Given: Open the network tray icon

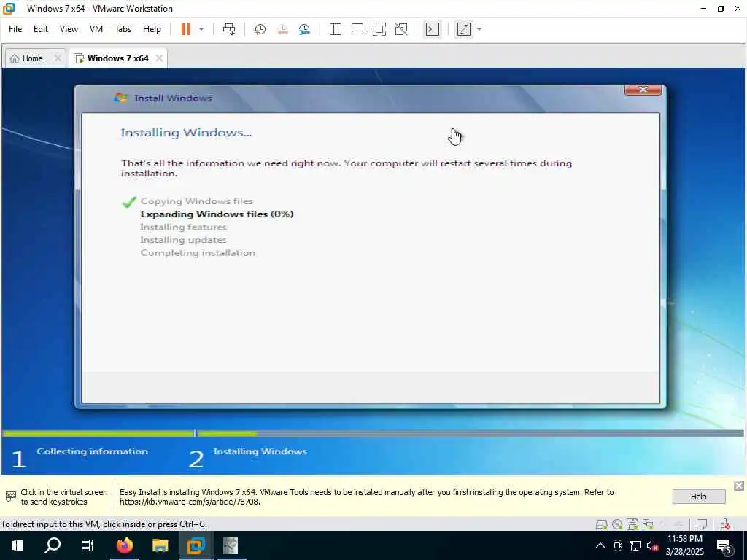Looking at the screenshot, I should (635, 545).
